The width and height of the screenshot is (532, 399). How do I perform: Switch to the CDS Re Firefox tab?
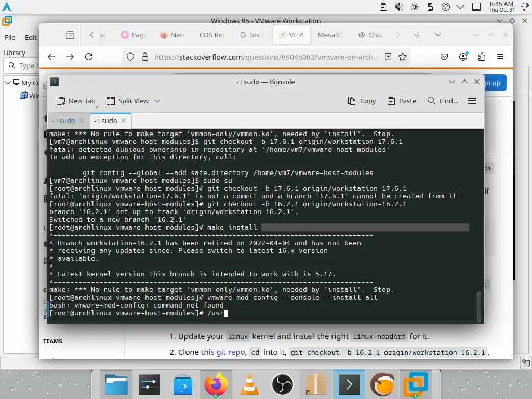click(x=211, y=35)
